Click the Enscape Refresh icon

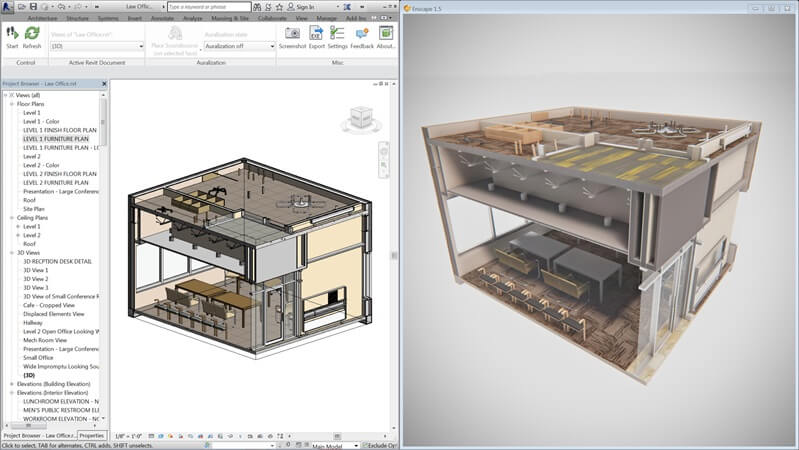[32, 34]
